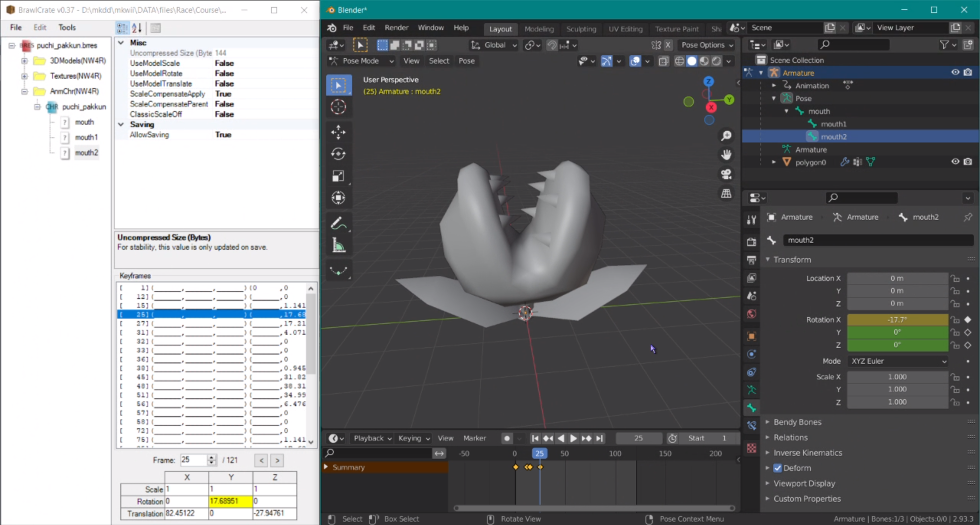
Task: Select the Annotate pencil tool
Action: click(x=338, y=223)
